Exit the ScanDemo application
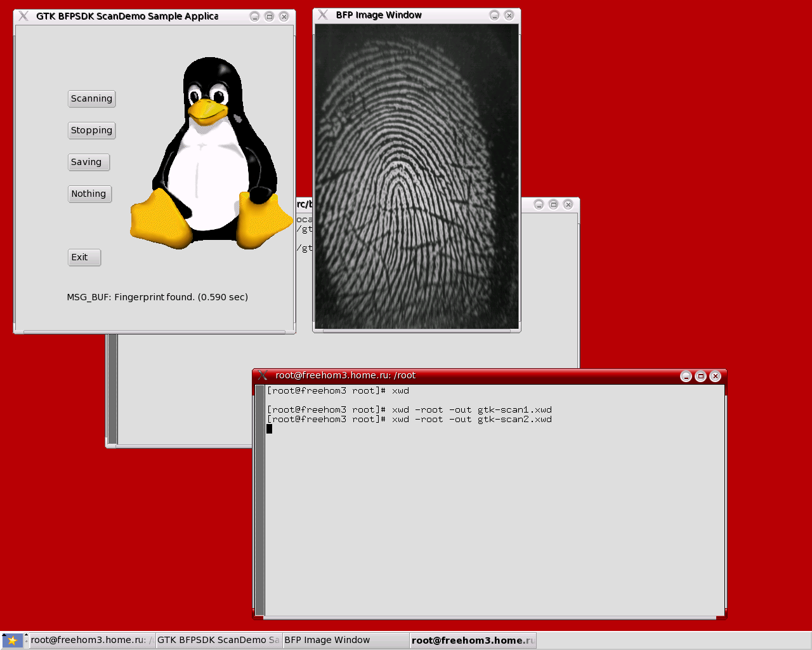 pos(84,257)
